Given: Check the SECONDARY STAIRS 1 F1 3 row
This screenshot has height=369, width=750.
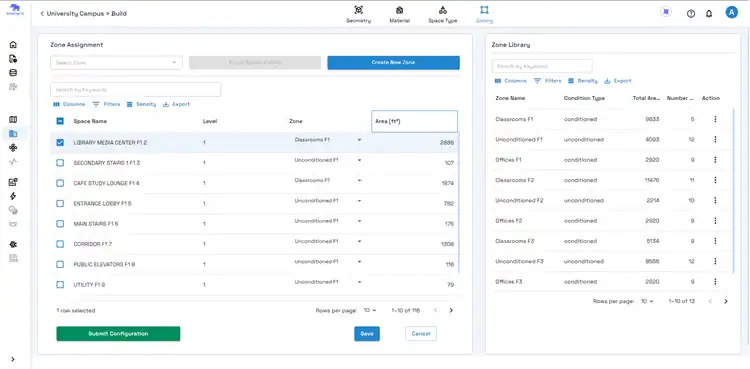Looking at the screenshot, I should 60,163.
